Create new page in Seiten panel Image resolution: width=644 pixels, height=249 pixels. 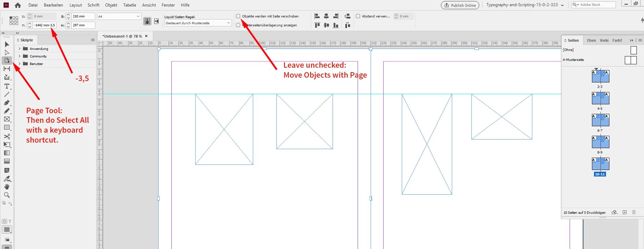(x=624, y=212)
